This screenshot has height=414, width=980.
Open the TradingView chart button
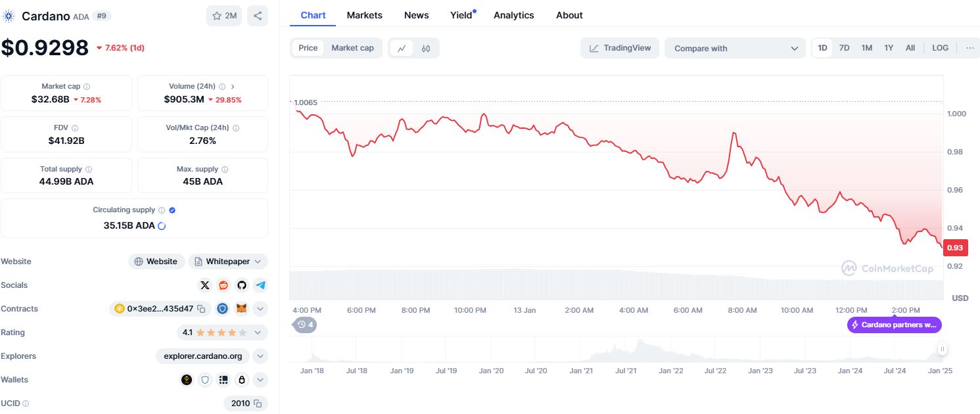click(x=620, y=48)
